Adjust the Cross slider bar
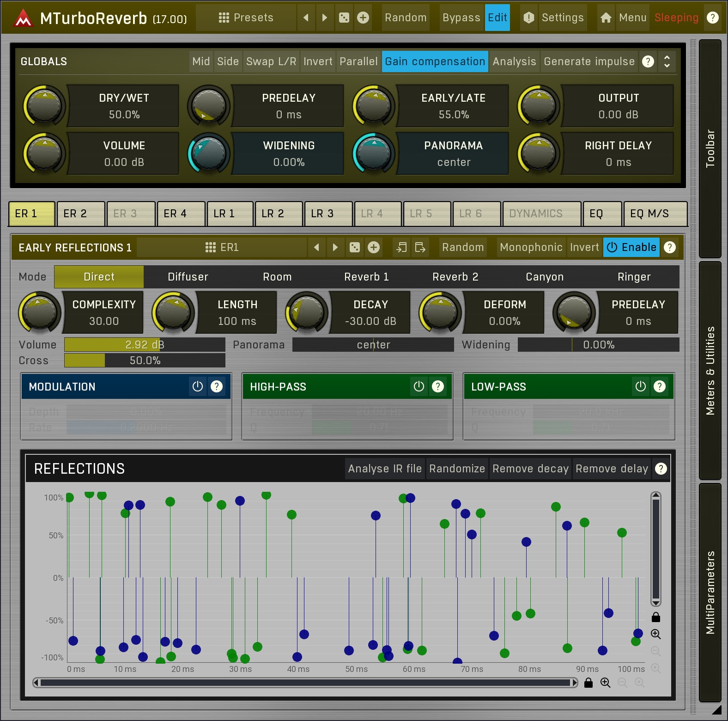 pos(145,360)
